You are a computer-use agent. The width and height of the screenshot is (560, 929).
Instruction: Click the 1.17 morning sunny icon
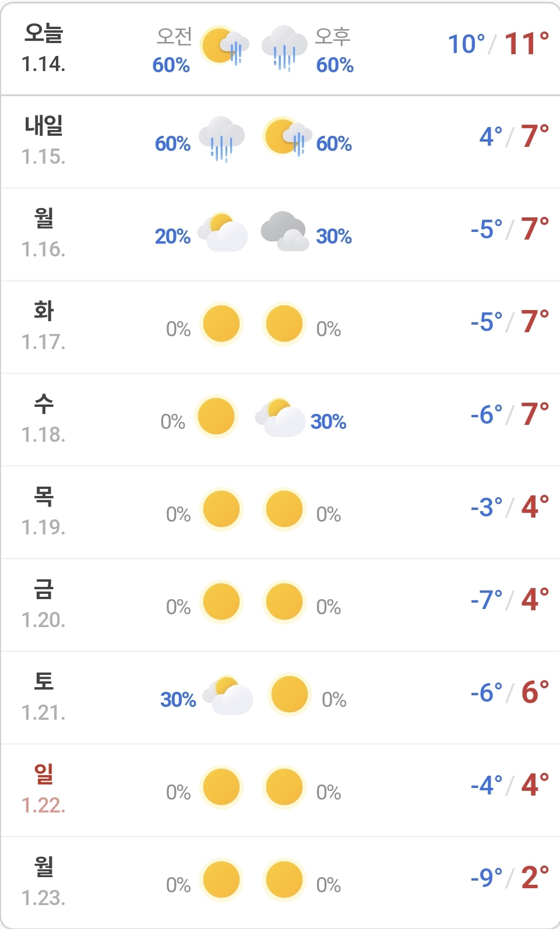coord(221,323)
